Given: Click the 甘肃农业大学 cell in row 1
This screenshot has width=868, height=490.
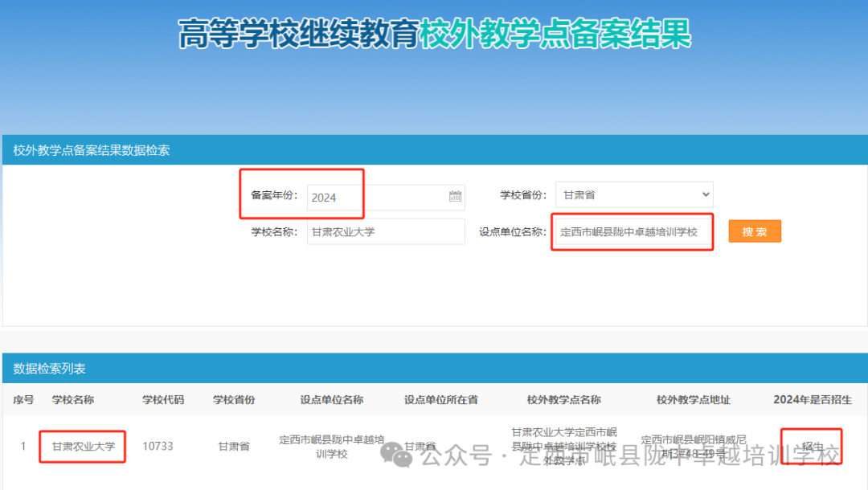Looking at the screenshot, I should (83, 447).
